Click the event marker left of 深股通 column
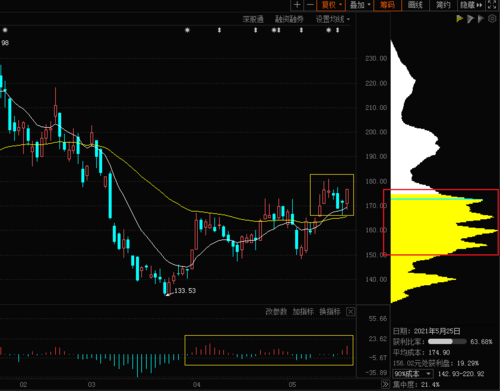 (x=219, y=30)
